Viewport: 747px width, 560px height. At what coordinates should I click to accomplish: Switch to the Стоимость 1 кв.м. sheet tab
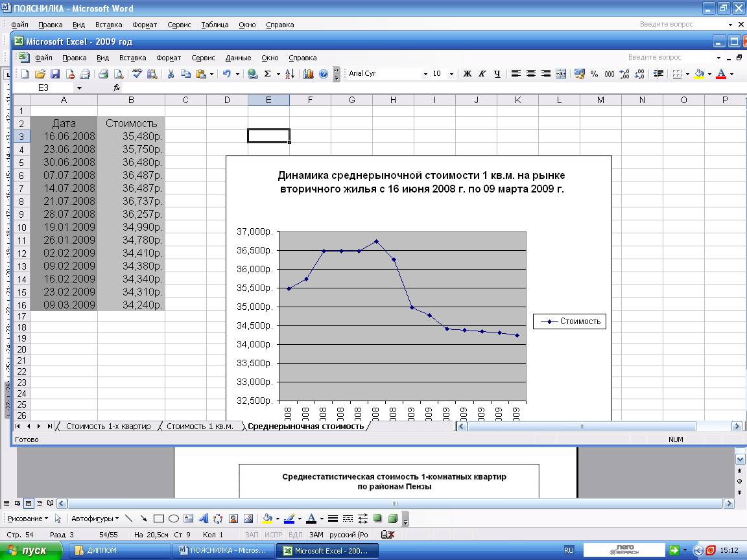[200, 426]
